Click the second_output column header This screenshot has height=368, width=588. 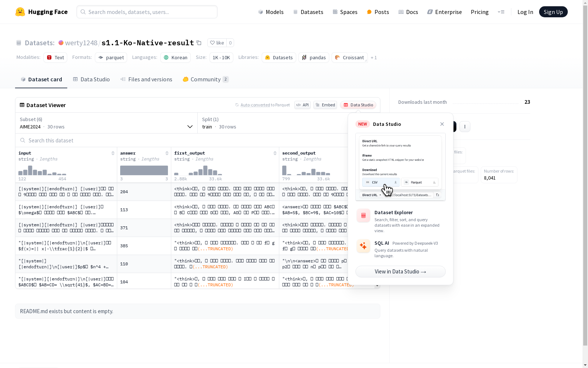coord(299,153)
